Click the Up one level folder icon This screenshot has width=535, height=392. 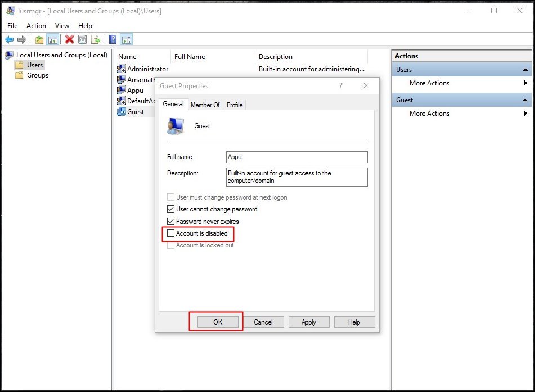coord(39,39)
